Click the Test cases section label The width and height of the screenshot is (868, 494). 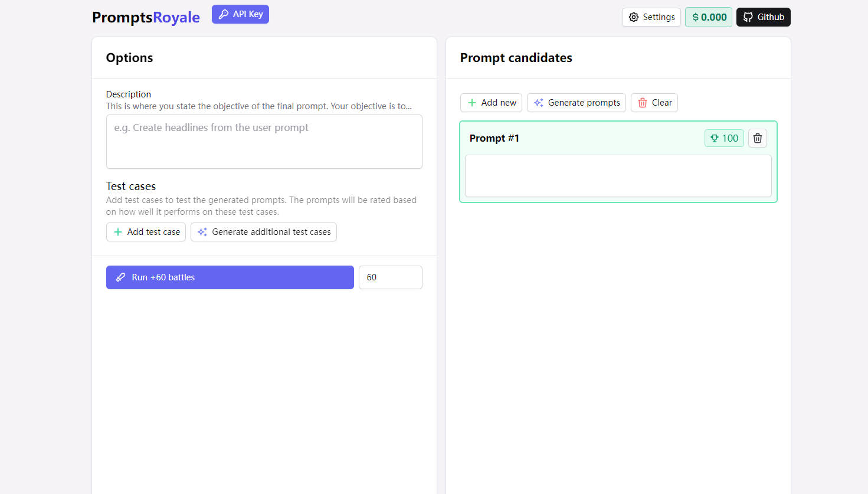pos(130,187)
